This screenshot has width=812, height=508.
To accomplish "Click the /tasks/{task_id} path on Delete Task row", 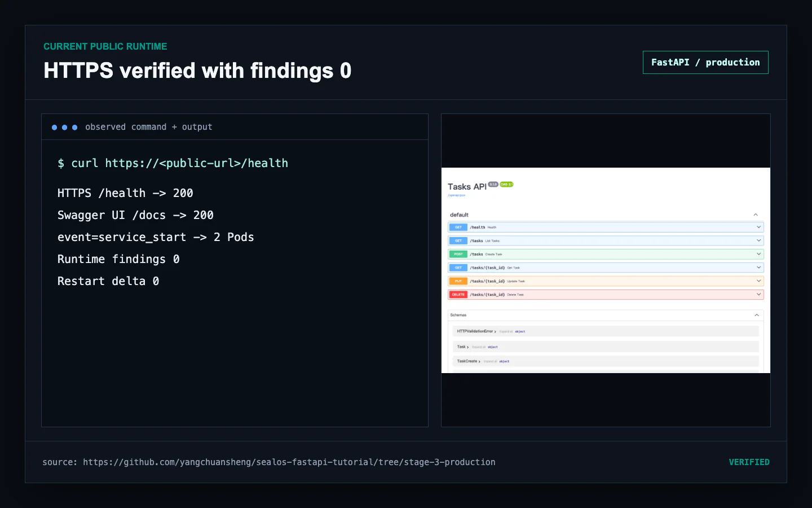I will click(487, 295).
